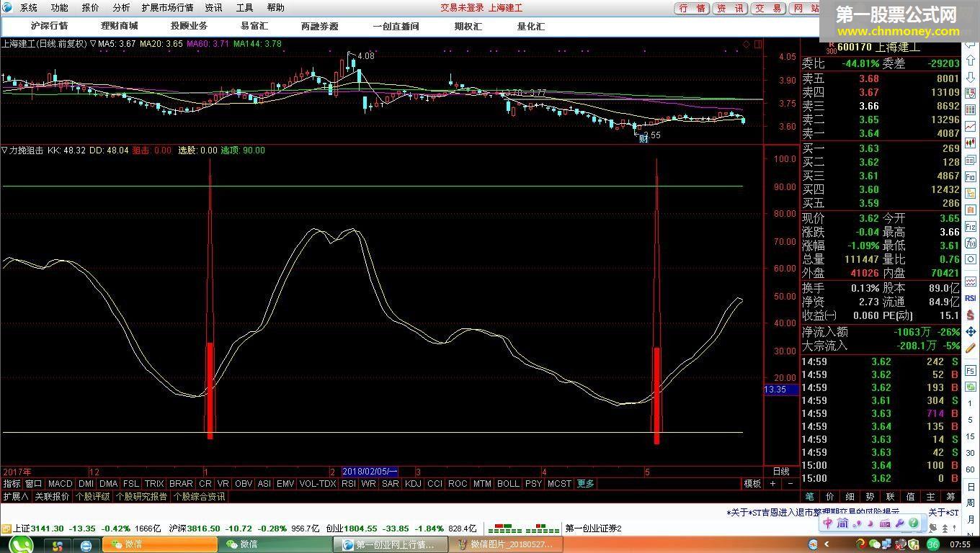Select the 周 period in right sidebar
The image size is (980, 553).
point(971,503)
